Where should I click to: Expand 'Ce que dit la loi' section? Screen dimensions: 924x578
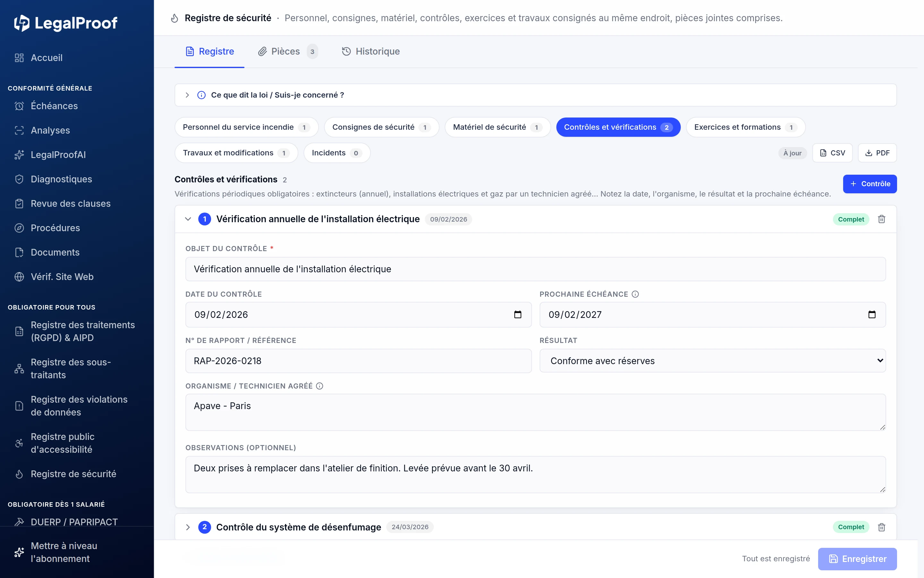pyautogui.click(x=535, y=95)
